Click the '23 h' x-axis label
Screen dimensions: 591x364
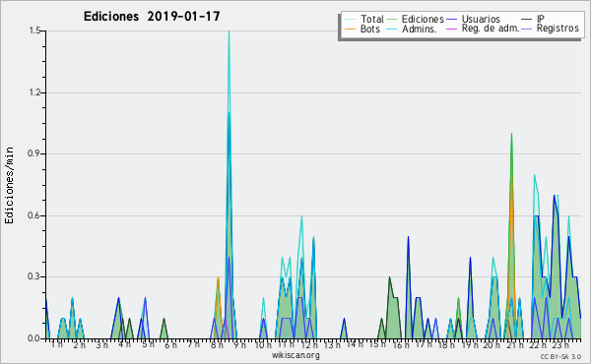pos(560,344)
